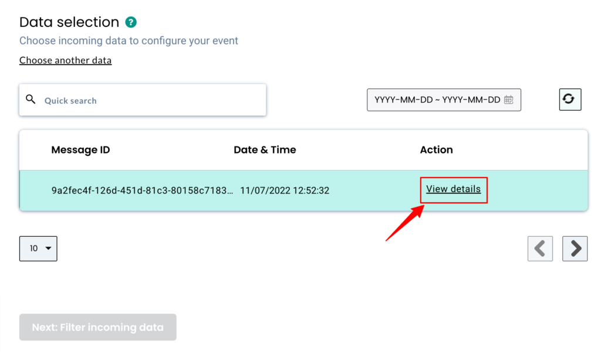601x364 pixels.
Task: Open the Choose another data link
Action: (65, 60)
